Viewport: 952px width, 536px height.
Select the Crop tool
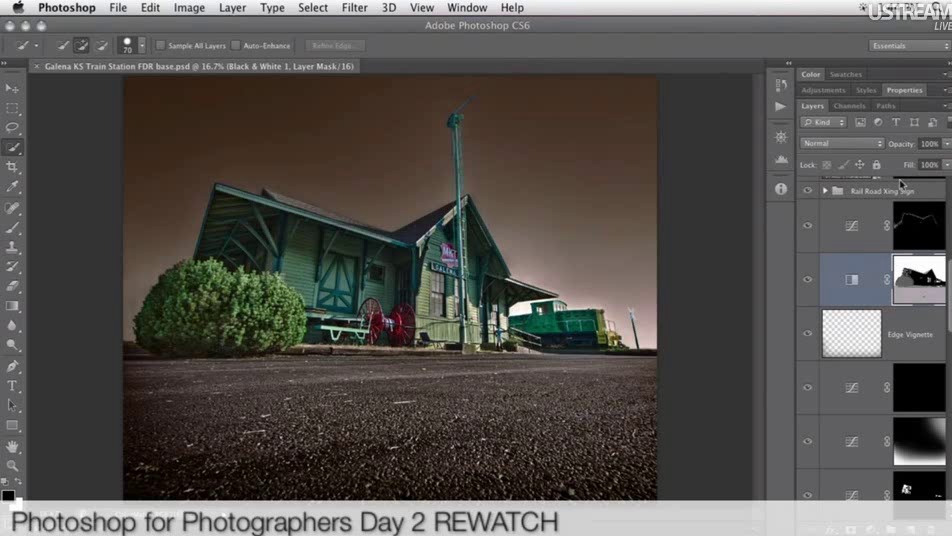pyautogui.click(x=12, y=167)
